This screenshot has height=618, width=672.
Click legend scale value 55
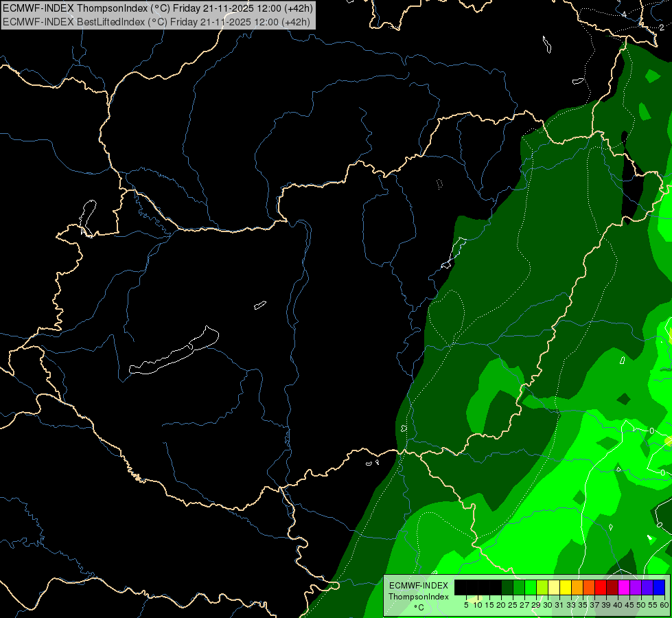click(x=653, y=605)
